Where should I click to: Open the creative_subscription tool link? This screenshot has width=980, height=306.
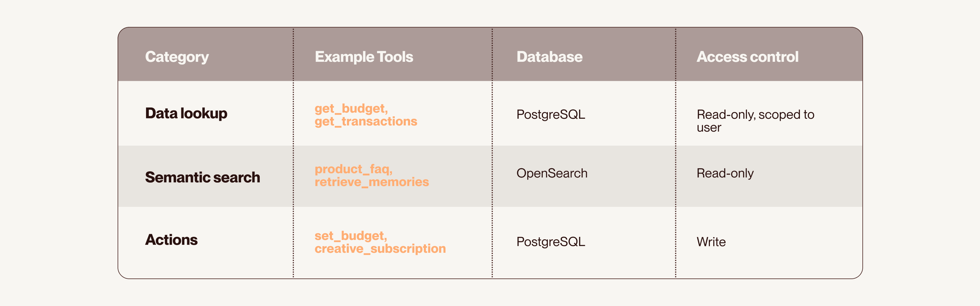(x=380, y=248)
